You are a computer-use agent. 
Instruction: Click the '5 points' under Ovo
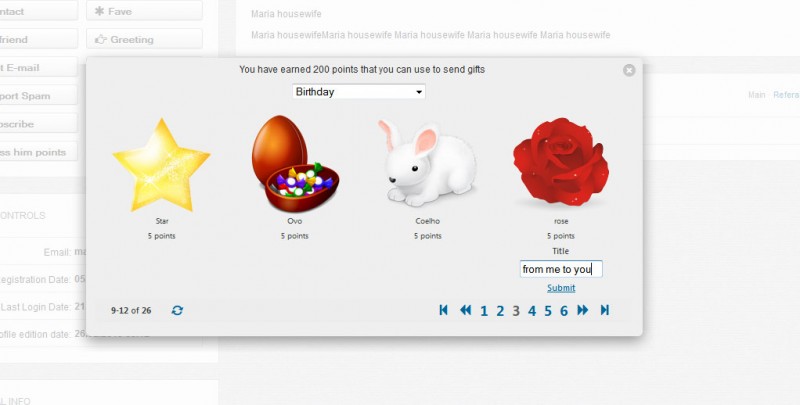click(295, 236)
